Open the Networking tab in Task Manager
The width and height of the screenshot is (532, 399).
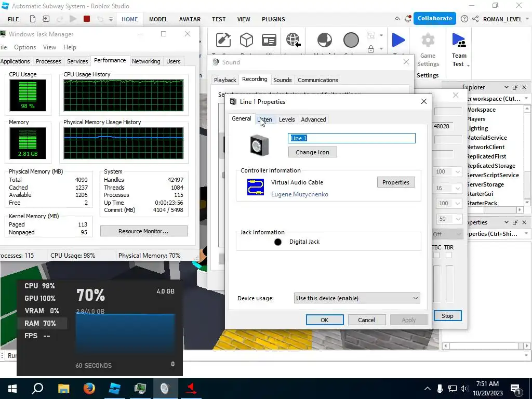click(x=146, y=61)
